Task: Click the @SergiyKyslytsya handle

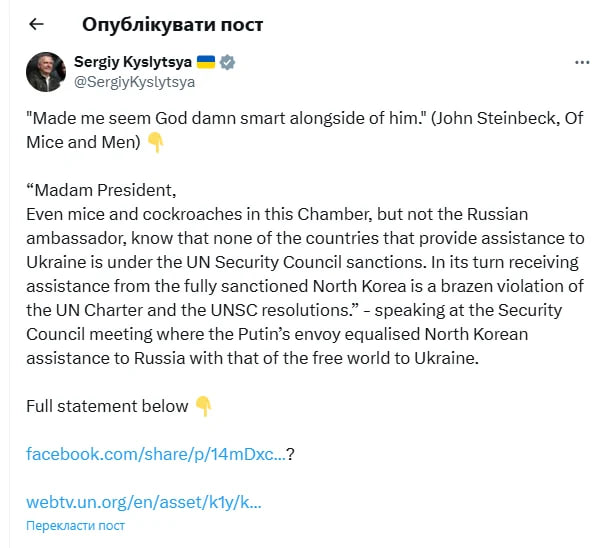Action: [134, 82]
